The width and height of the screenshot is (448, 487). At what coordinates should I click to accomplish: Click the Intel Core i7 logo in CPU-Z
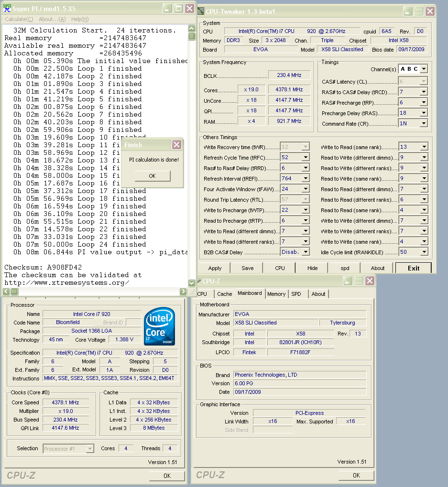[x=160, y=326]
